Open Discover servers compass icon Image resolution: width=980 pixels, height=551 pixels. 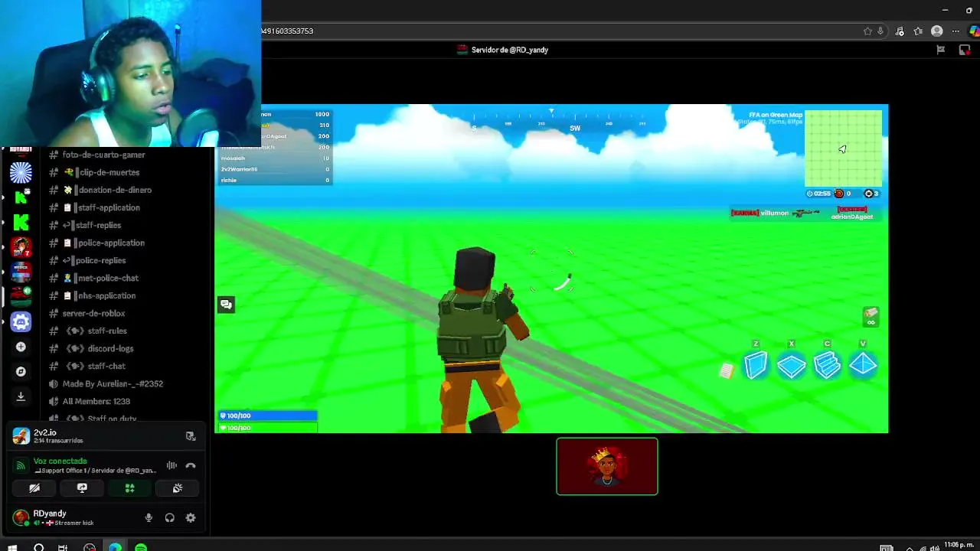(21, 371)
